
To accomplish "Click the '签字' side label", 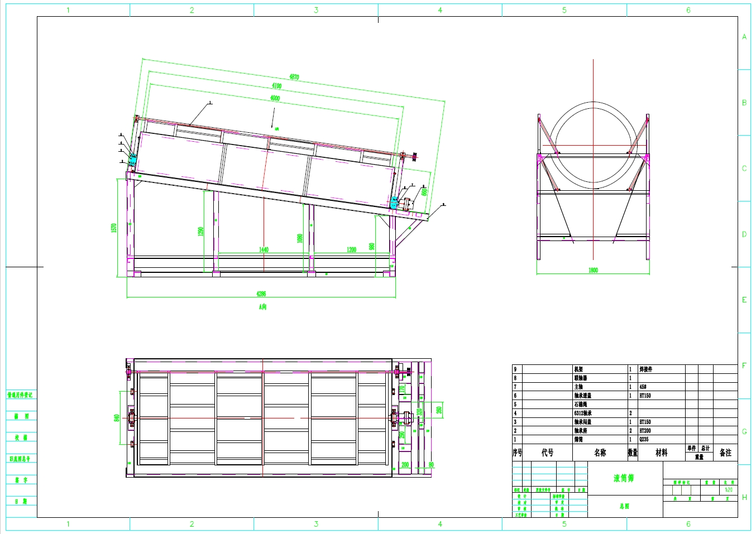I will (21, 480).
